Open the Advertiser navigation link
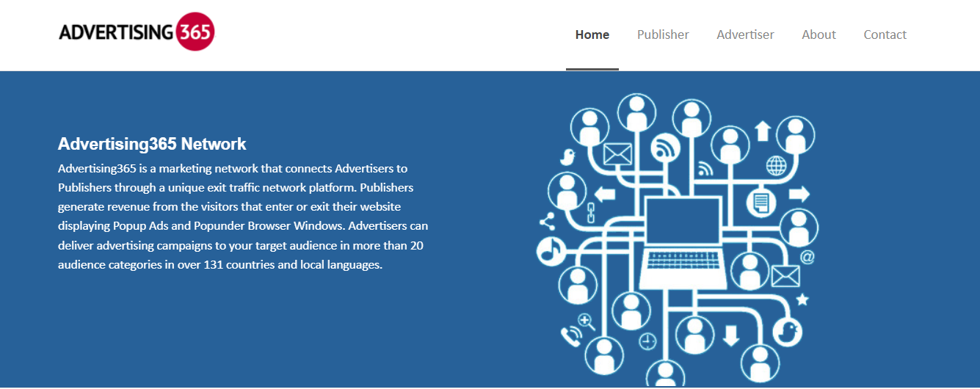 745,34
